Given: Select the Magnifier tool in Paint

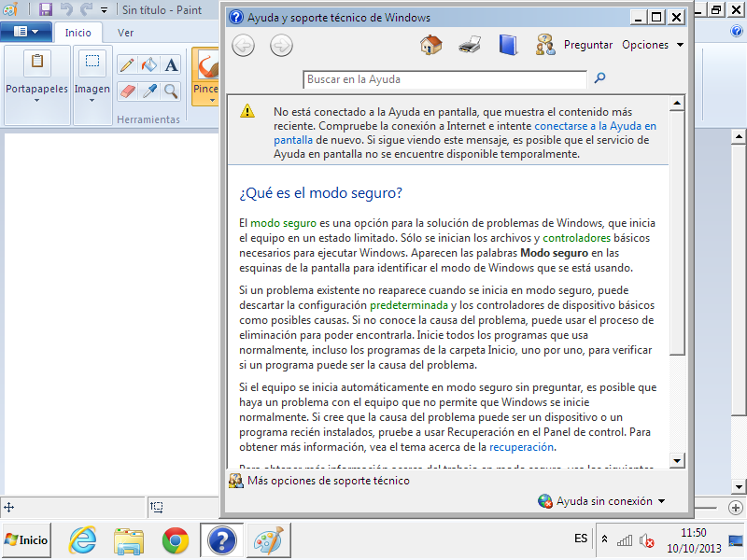Looking at the screenshot, I should 171,91.
